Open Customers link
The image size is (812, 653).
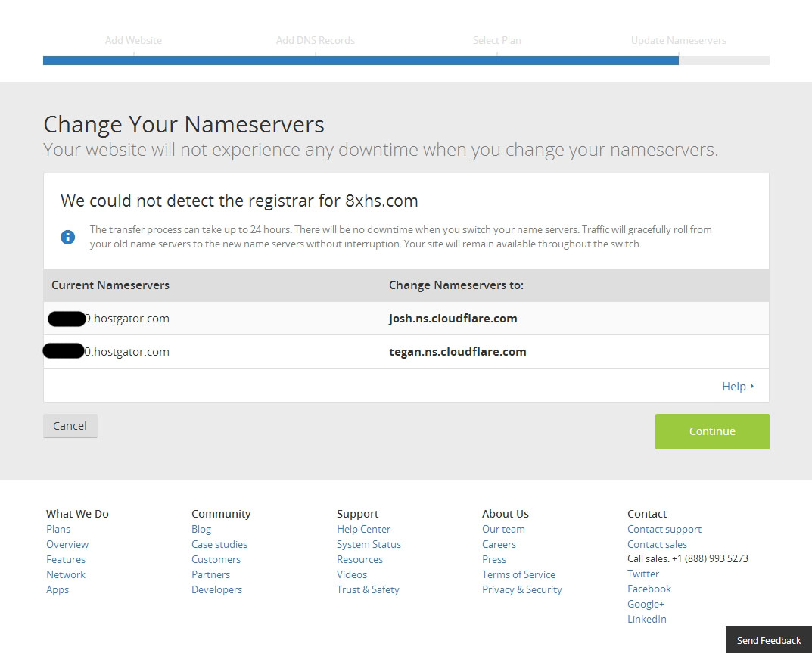pos(216,559)
